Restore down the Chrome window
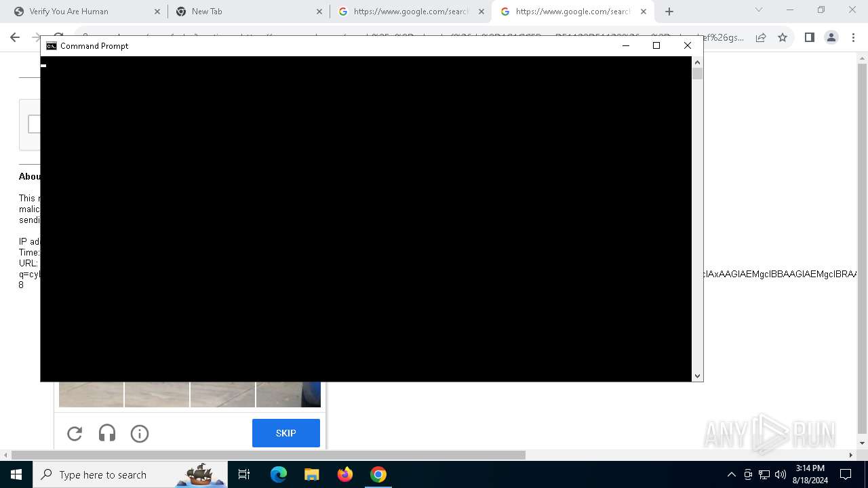Screen dimensions: 868x488 pyautogui.click(x=821, y=9)
